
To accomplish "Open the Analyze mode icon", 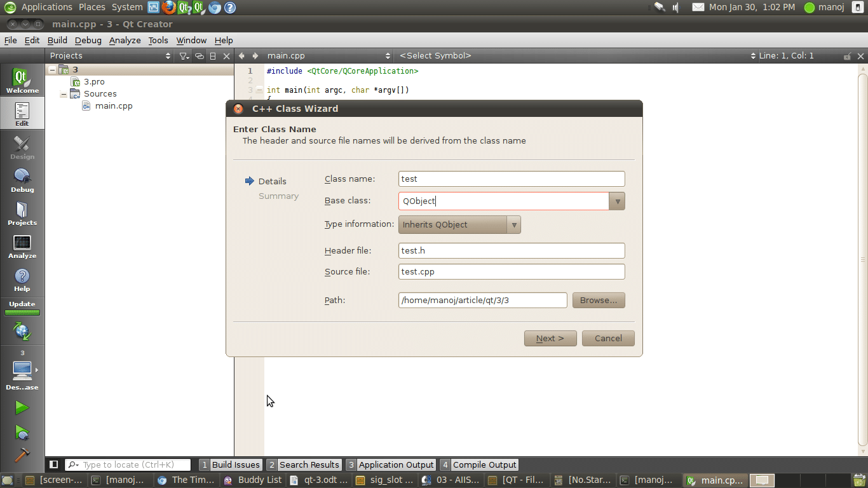I will coord(22,246).
